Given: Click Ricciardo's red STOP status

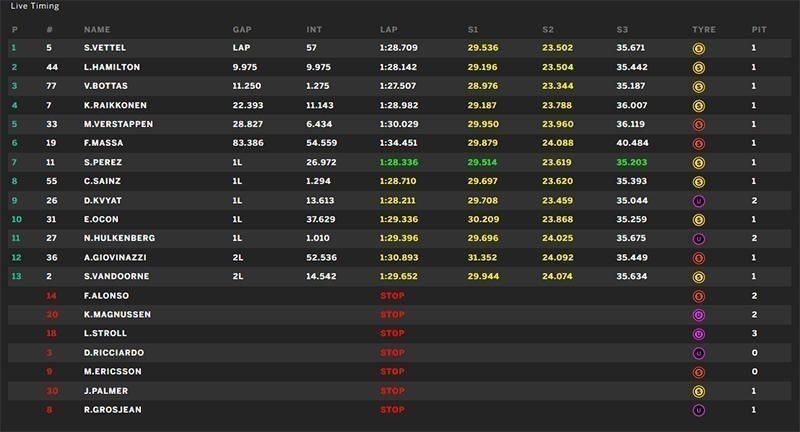Looking at the screenshot, I should [x=392, y=352].
